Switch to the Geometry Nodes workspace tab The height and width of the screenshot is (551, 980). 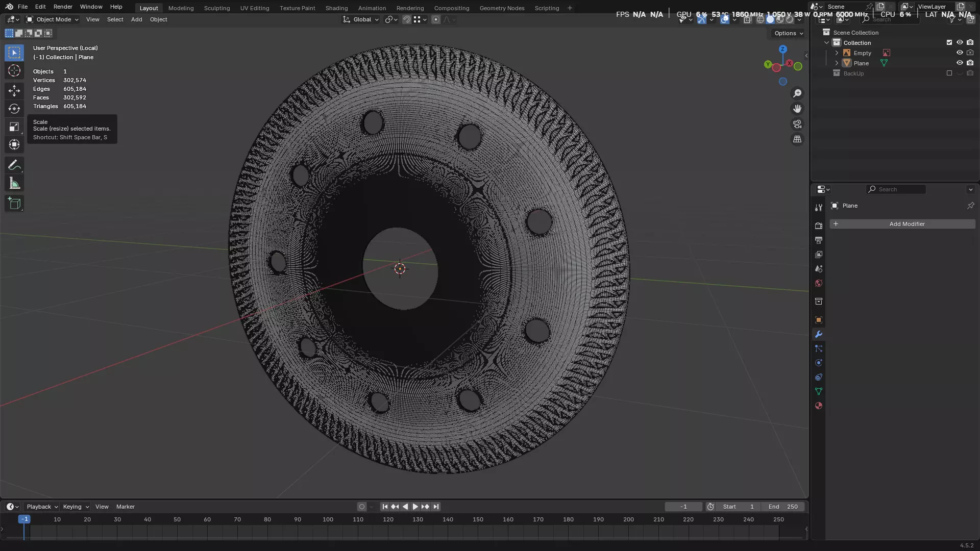(502, 8)
